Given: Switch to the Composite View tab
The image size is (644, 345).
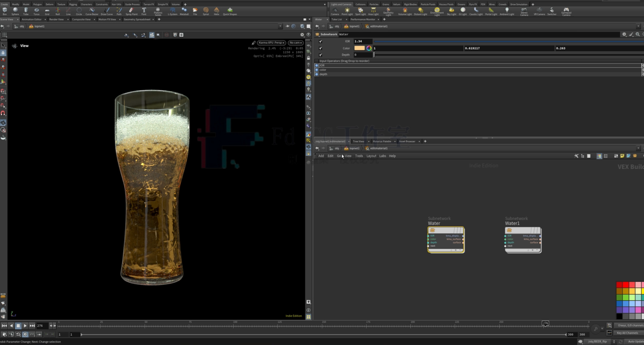Looking at the screenshot, I should click(82, 19).
